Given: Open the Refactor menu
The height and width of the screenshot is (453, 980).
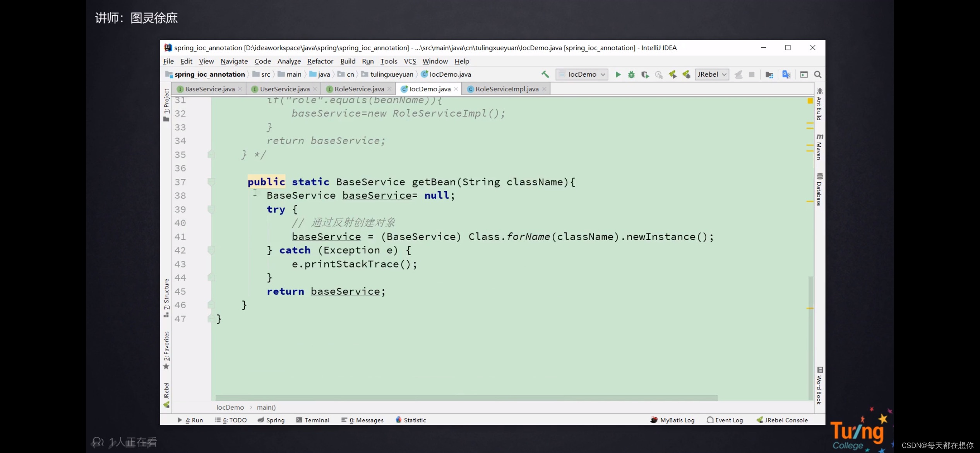Looking at the screenshot, I should (x=320, y=61).
